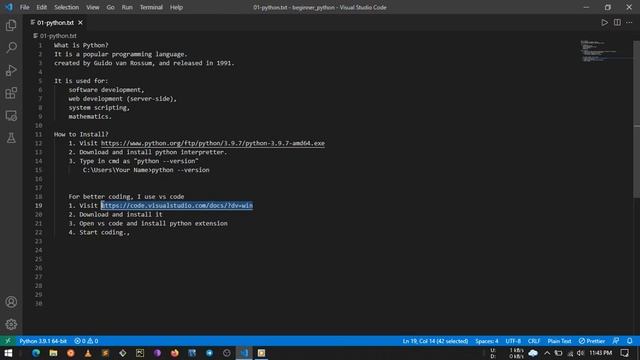Click the line "What is Python?"
The image size is (640, 360).
(81, 45)
